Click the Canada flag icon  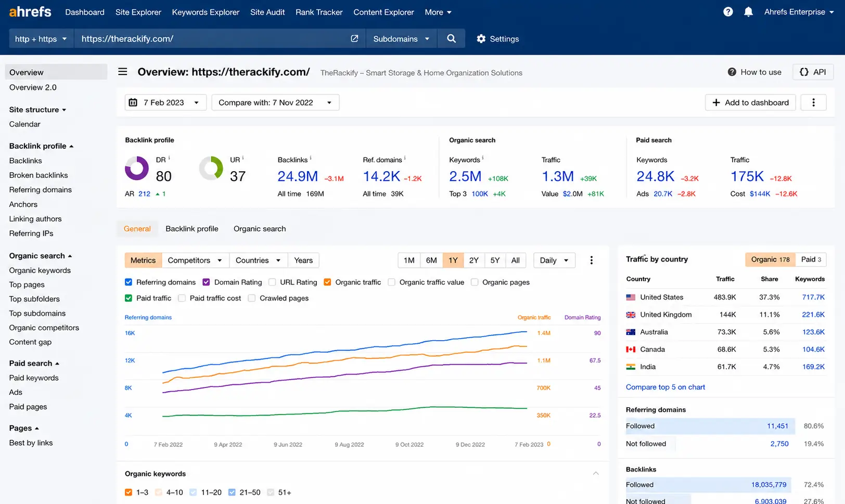631,350
